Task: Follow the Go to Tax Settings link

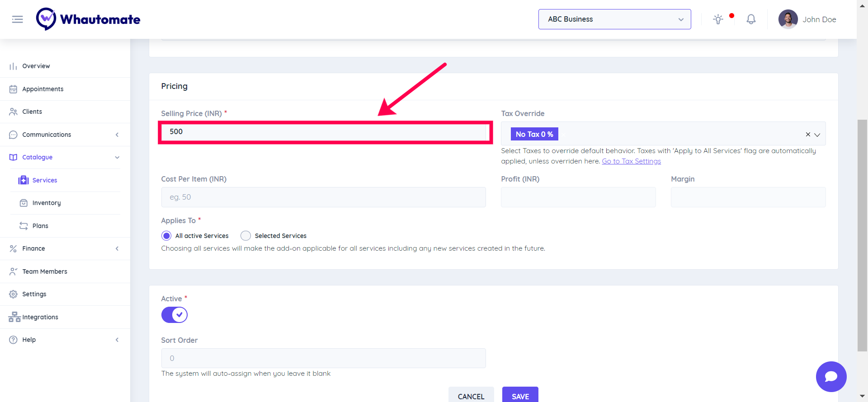Action: 631,161
